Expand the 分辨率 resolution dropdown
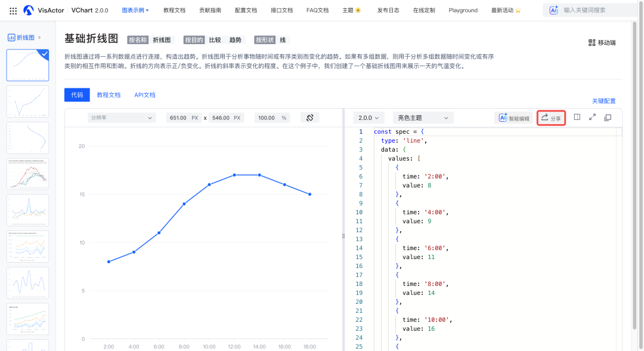The width and height of the screenshot is (644, 351). 121,118
